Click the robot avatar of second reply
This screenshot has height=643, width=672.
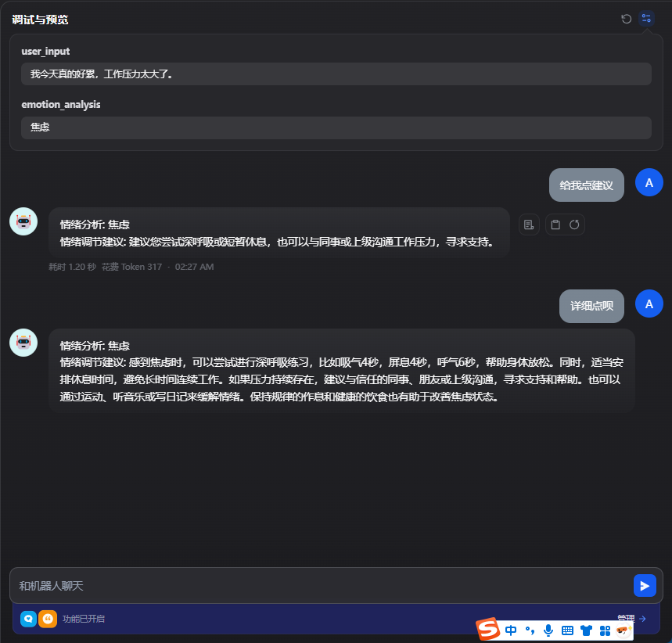point(23,343)
